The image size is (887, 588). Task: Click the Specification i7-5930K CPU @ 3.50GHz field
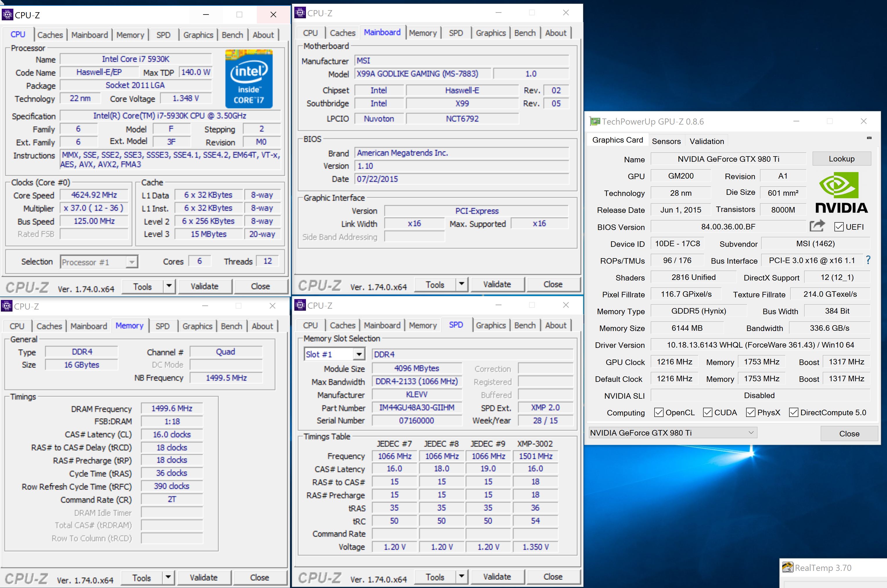click(170, 116)
